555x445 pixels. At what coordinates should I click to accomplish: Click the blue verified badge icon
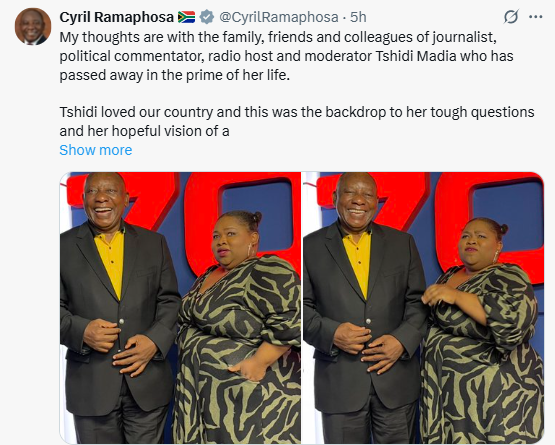click(206, 17)
